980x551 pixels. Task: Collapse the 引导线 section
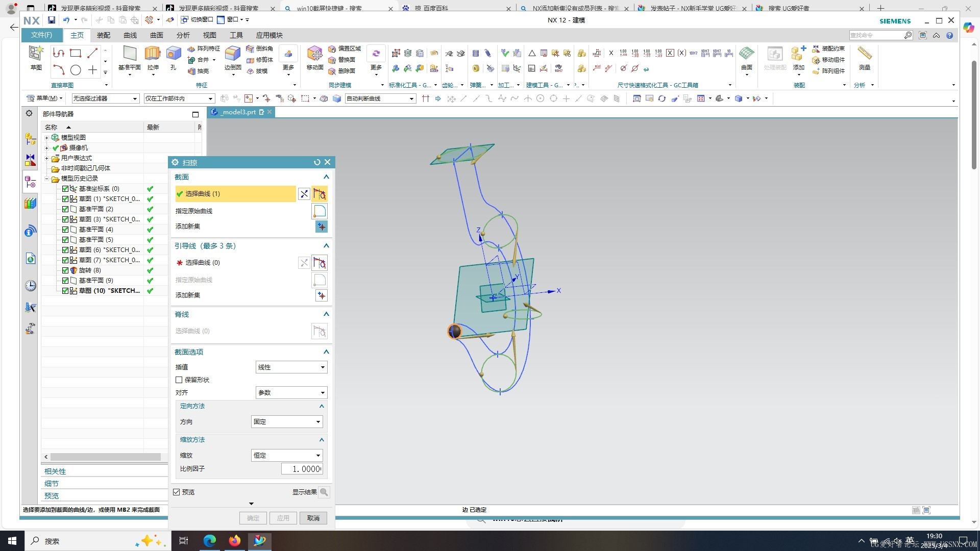(x=326, y=246)
